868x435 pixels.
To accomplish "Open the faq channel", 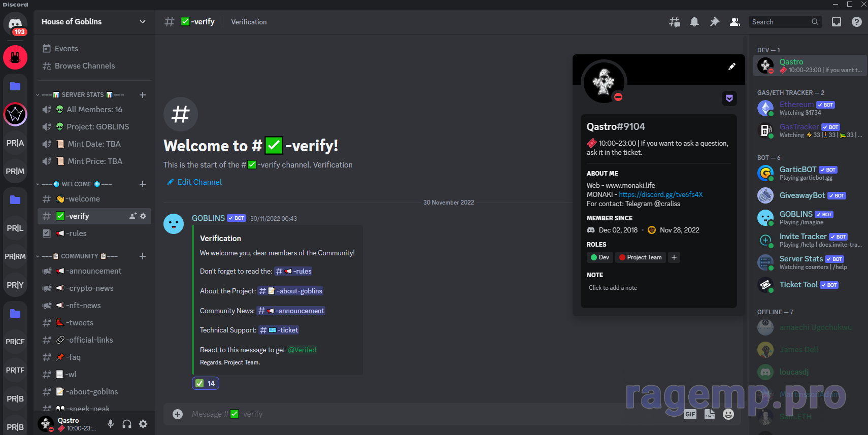I will point(94,357).
